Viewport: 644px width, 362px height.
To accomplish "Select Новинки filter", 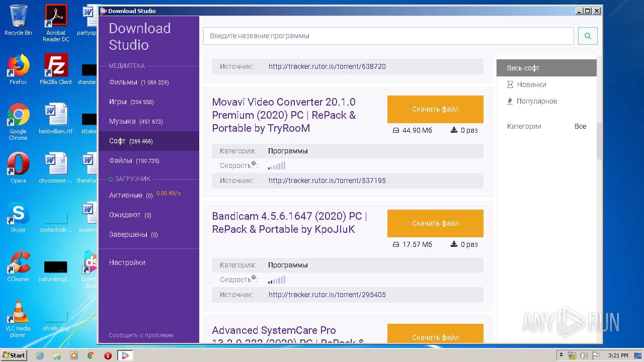I will (x=531, y=84).
